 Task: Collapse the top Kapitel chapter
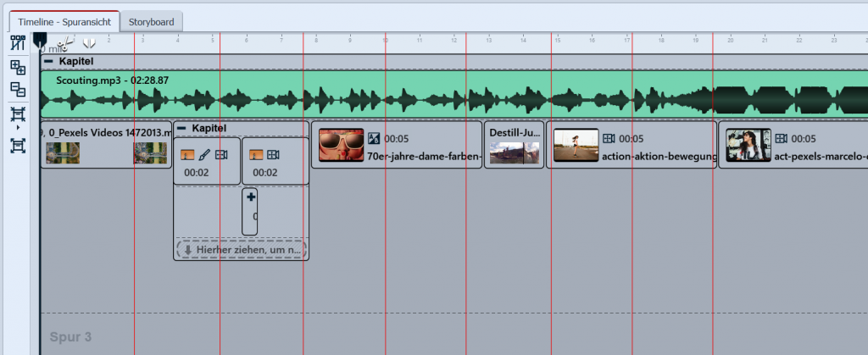point(48,61)
